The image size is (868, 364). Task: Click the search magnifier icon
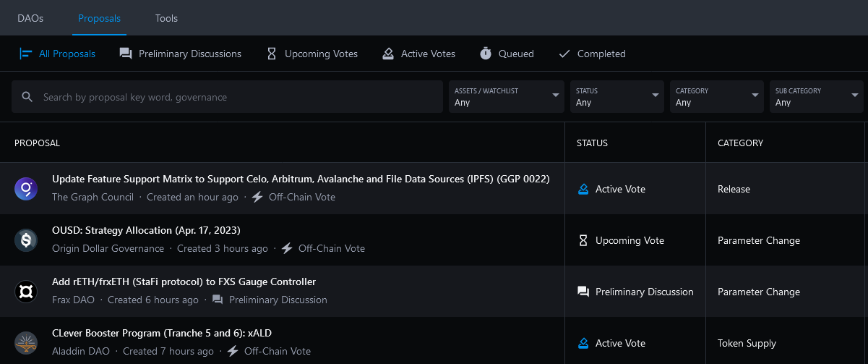click(27, 97)
